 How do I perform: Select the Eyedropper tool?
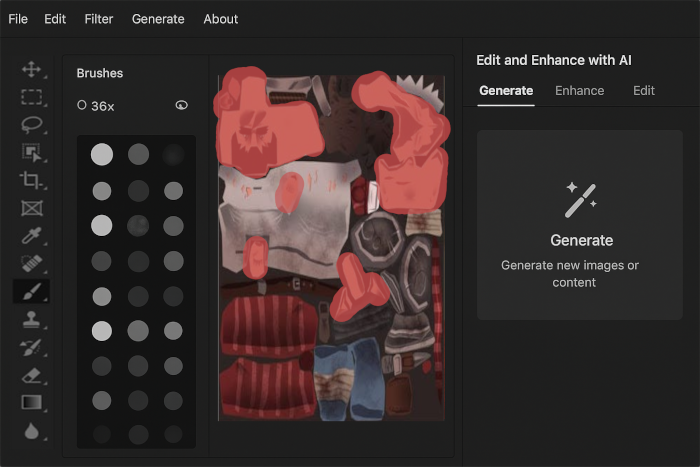31,235
